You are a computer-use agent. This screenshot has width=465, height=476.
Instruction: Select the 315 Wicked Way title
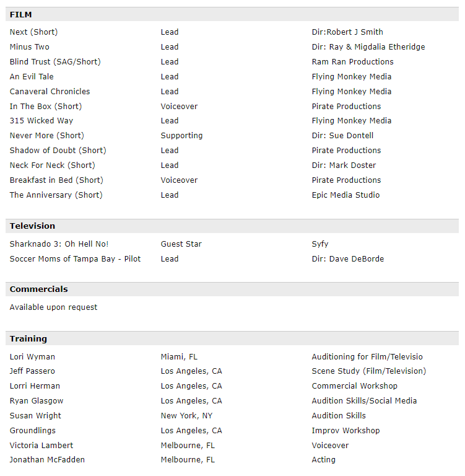(x=41, y=120)
